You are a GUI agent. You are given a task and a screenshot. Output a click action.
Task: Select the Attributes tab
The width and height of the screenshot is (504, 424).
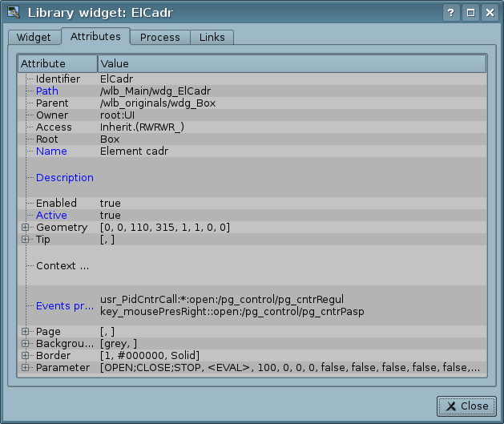[x=95, y=37]
